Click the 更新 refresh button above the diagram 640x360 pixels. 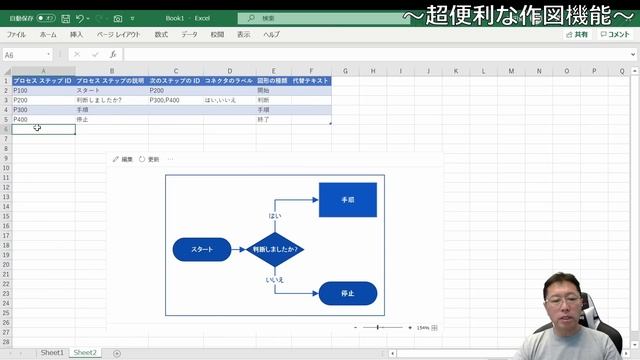point(149,159)
